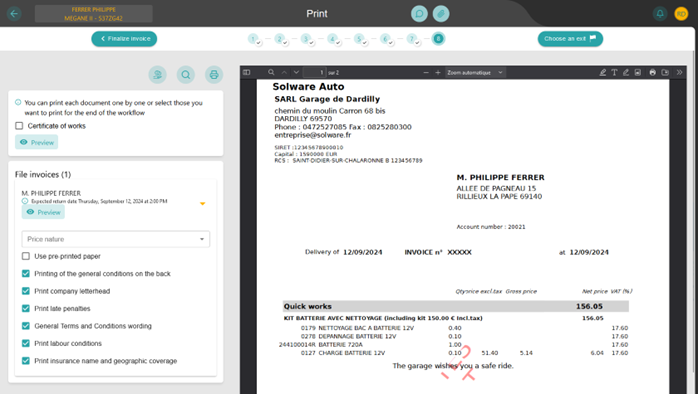Go to previous PDF page
This screenshot has width=698, height=394.
[x=284, y=73]
